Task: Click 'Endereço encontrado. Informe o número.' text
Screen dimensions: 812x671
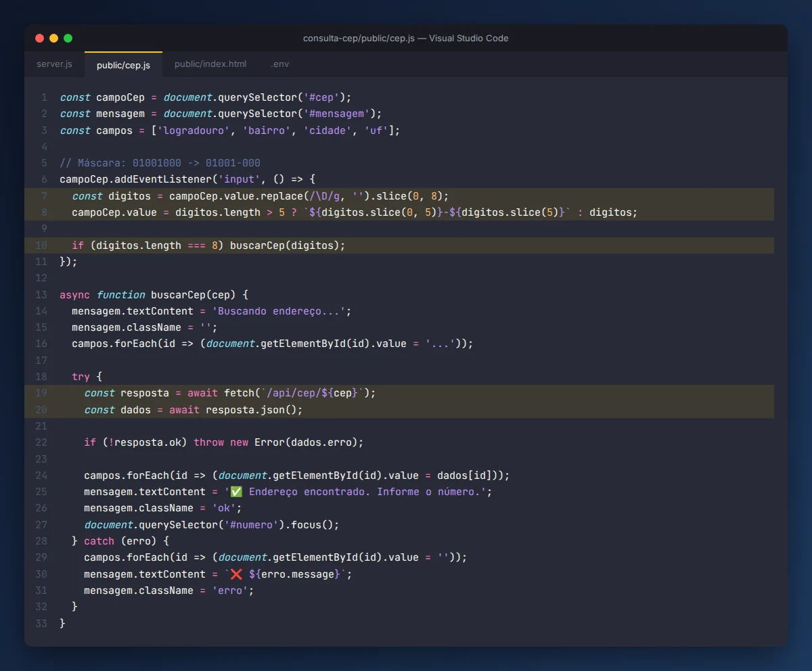Action: [x=365, y=492]
